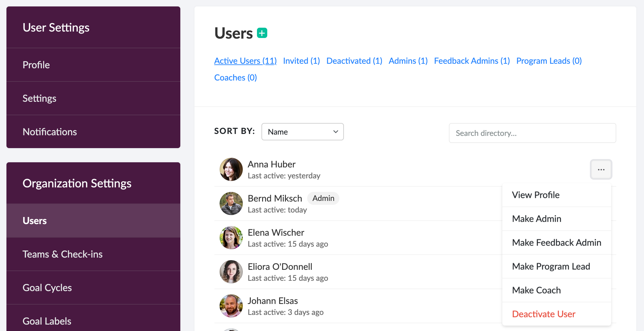Click the Search directory input field
This screenshot has width=644, height=331.
pyautogui.click(x=532, y=133)
